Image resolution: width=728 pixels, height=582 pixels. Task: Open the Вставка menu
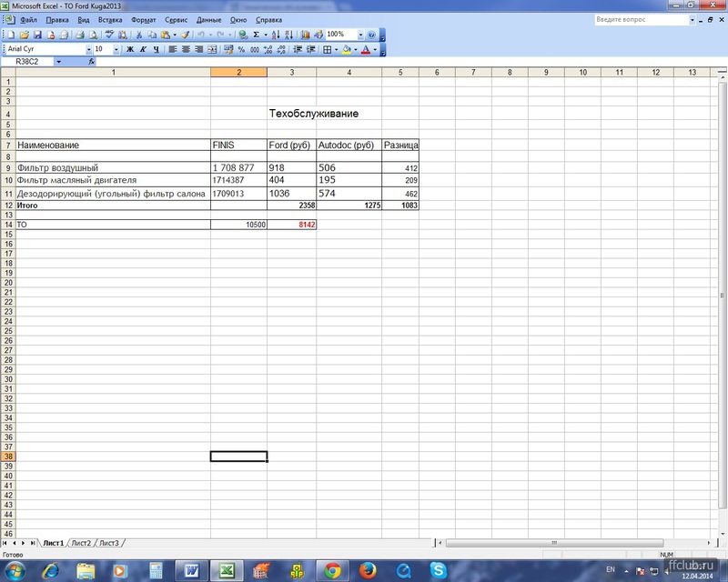click(110, 20)
